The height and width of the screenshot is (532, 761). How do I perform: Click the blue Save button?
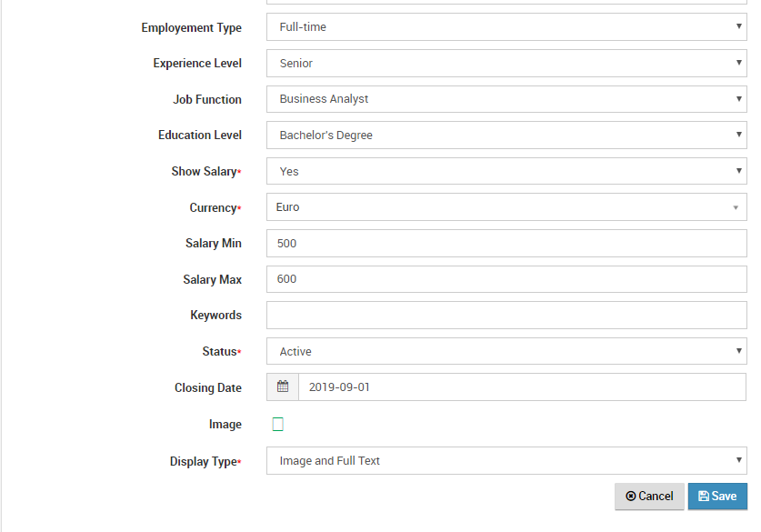coord(717,497)
